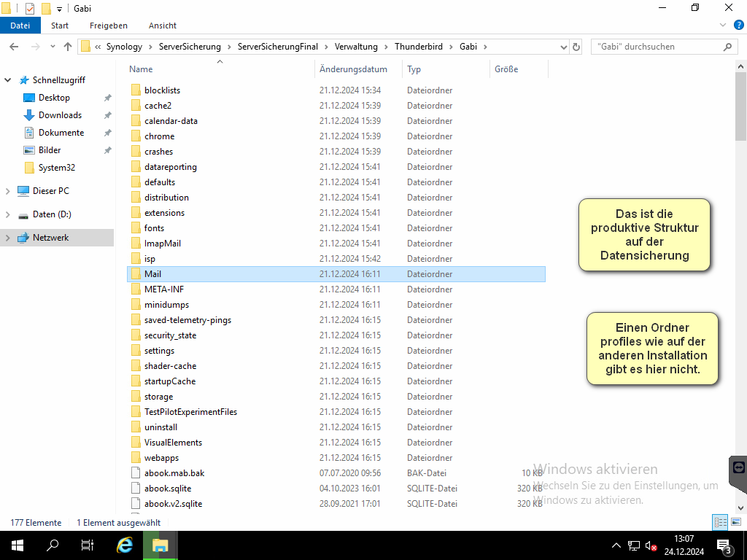
Task: Switch to large thumbnails view layout
Action: [x=735, y=522]
